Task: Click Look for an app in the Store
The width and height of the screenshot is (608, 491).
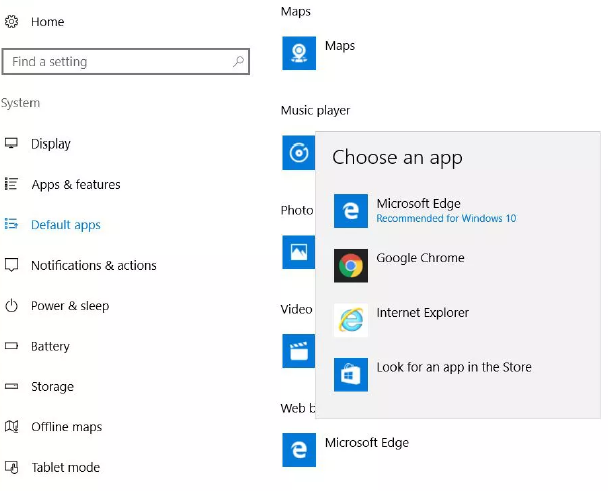Action: pos(453,367)
